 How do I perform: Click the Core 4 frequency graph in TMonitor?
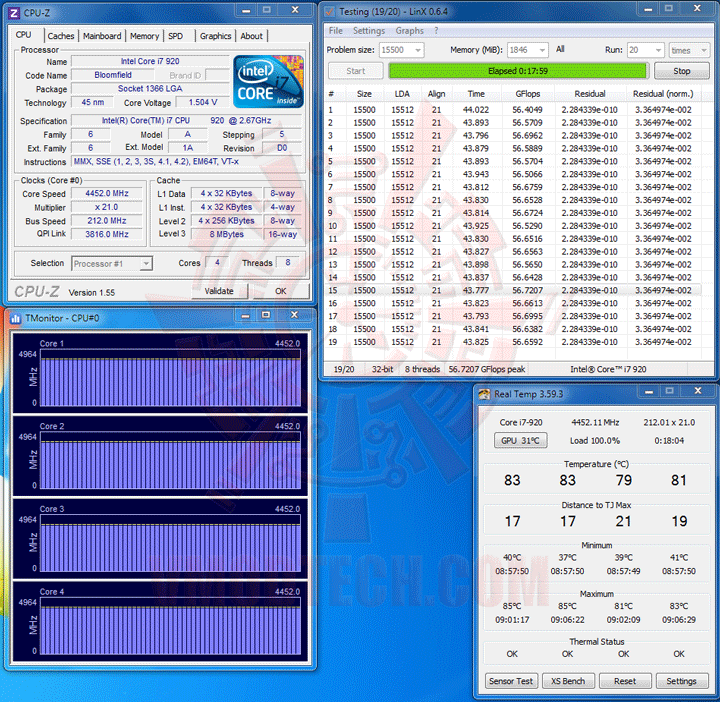[x=170, y=626]
